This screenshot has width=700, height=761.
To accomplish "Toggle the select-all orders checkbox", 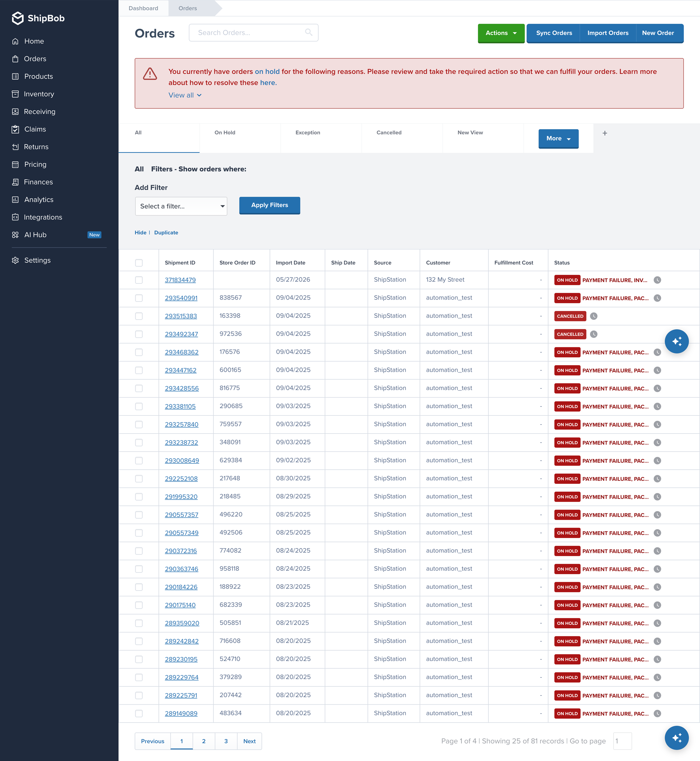I will [x=139, y=263].
